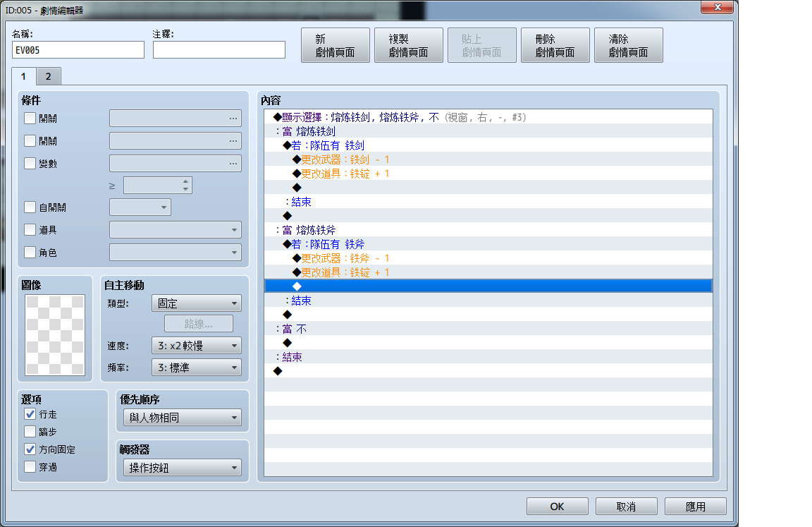Enable the 穿過 option checkbox
Screen dimensions: 812x527
click(30, 467)
